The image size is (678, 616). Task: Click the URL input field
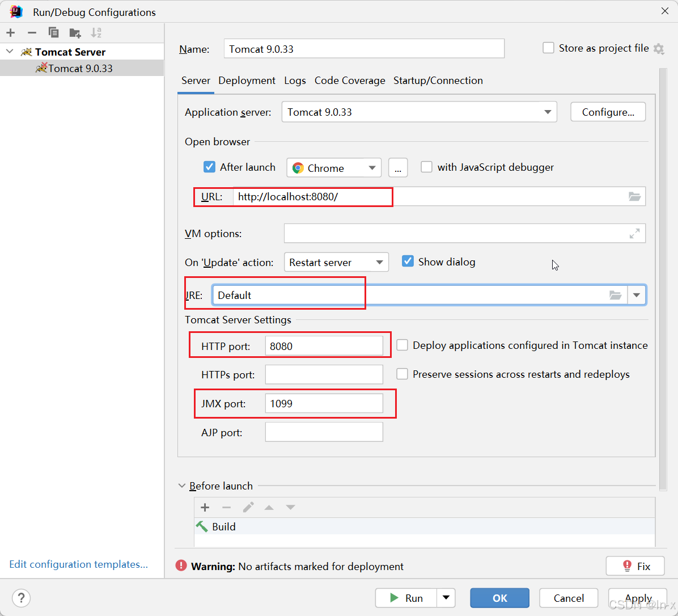(x=439, y=197)
